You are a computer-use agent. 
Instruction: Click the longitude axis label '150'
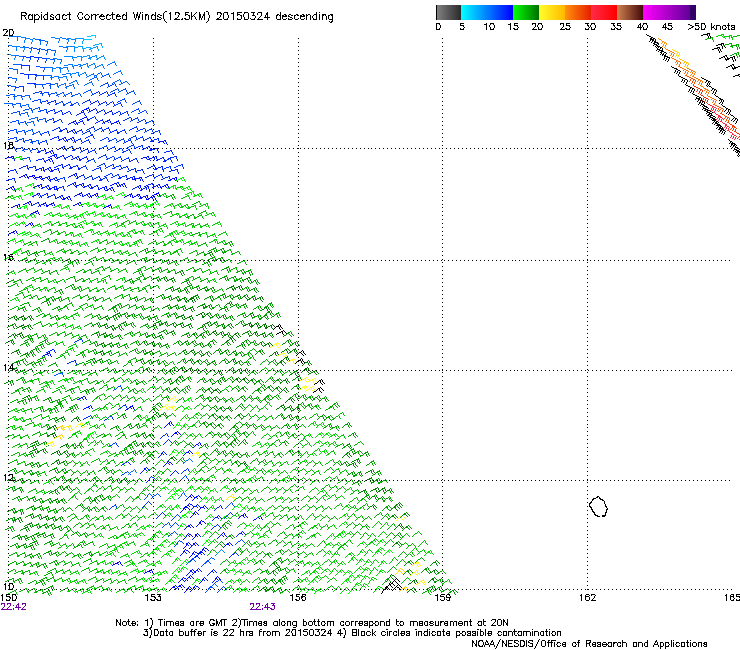(x=8, y=598)
